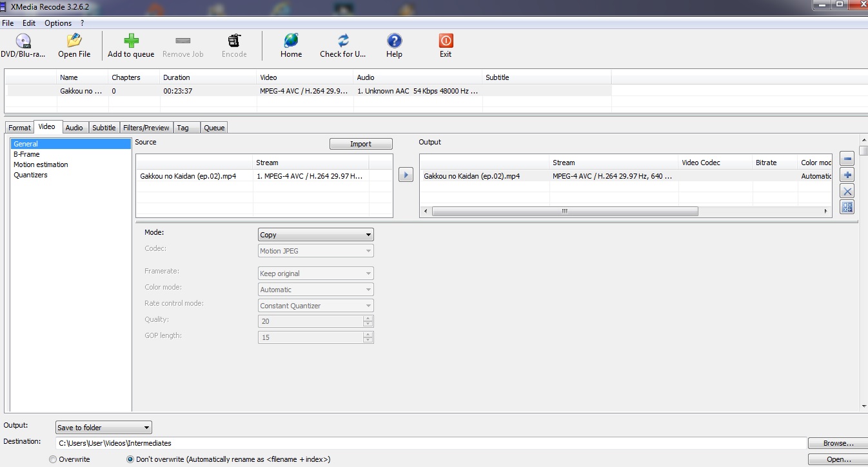Click the X icon beside Output list
The width and height of the screenshot is (868, 467).
tap(847, 191)
